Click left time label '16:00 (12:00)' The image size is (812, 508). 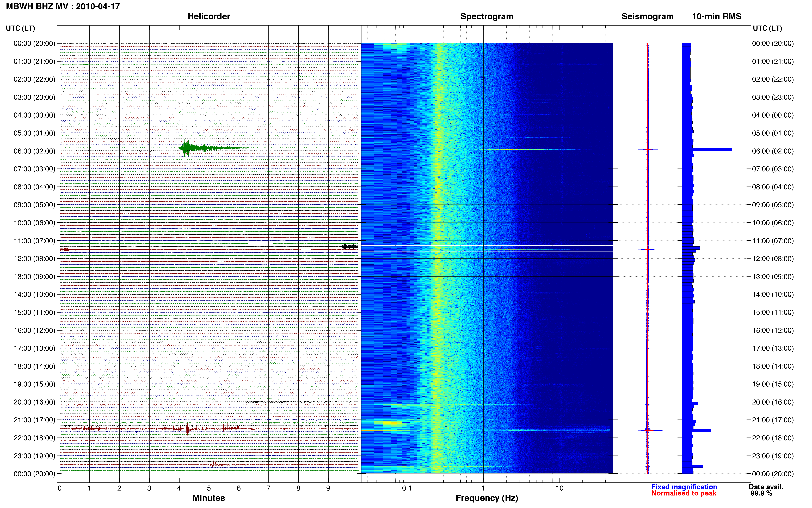pos(34,331)
